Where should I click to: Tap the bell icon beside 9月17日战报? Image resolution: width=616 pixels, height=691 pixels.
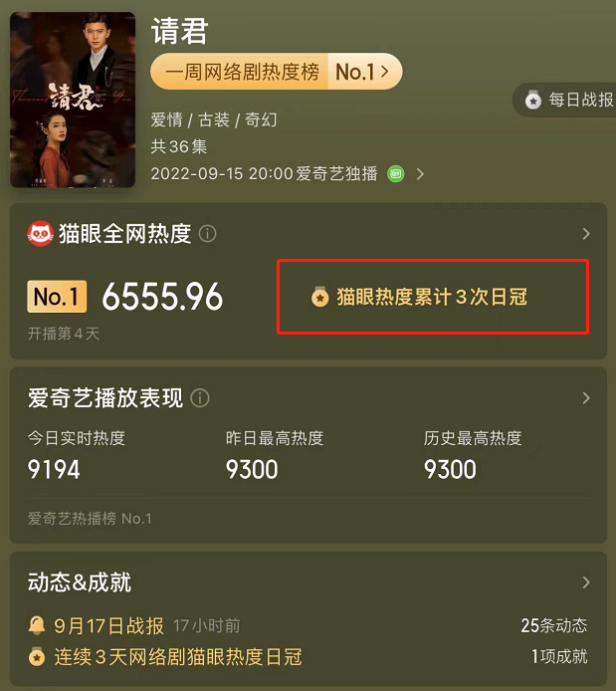click(x=37, y=625)
